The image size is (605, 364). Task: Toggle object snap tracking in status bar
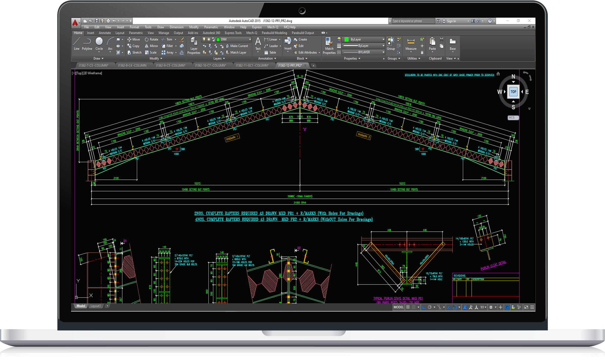point(449,307)
